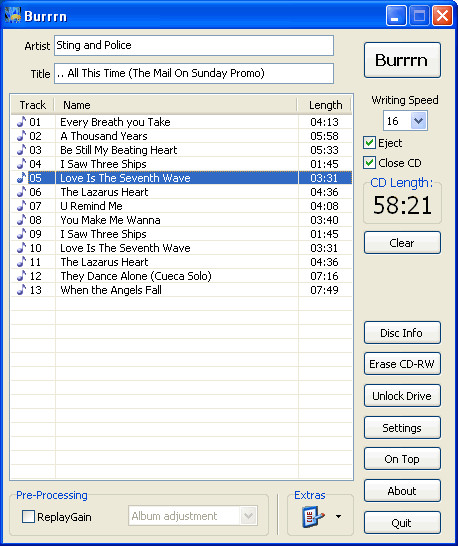This screenshot has height=546, width=458.
Task: Click the music note icon for track 02
Action: pos(22,136)
